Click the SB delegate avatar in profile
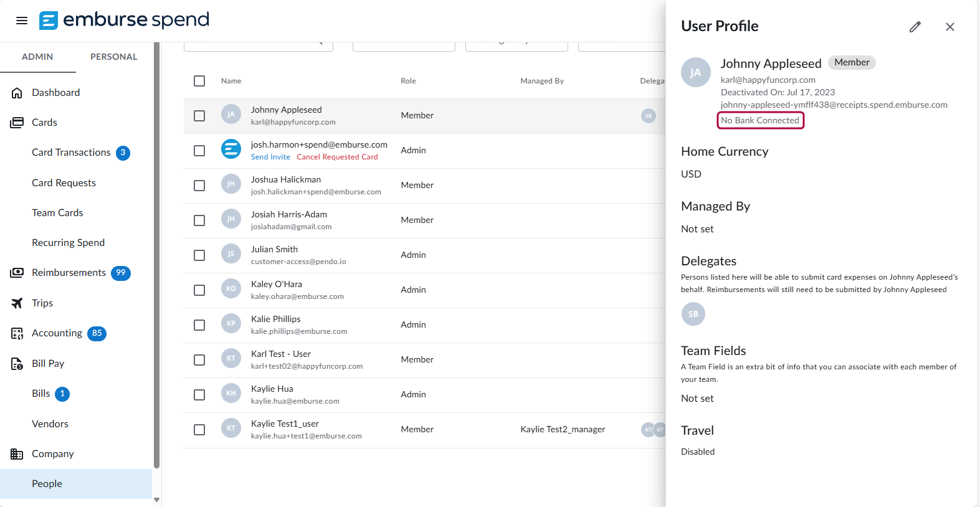This screenshot has height=507, width=980. point(693,314)
